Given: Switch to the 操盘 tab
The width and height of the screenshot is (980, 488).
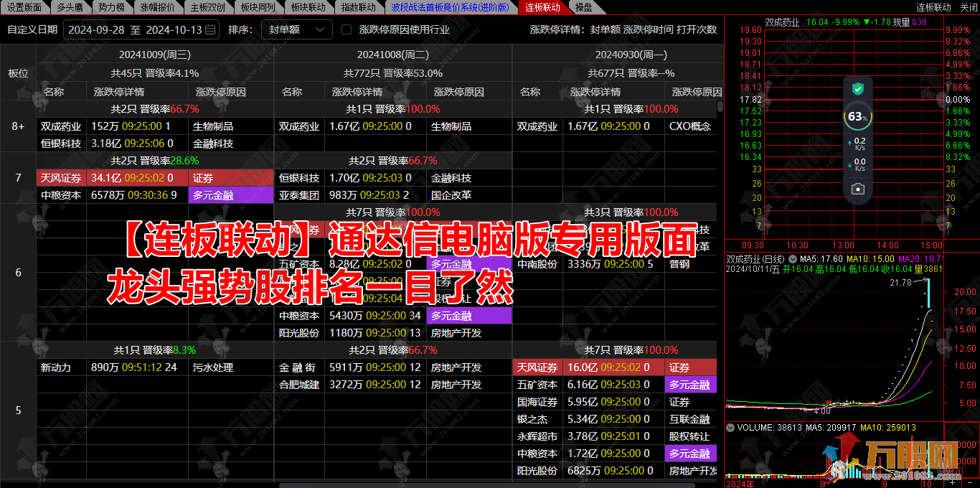Looking at the screenshot, I should point(584,7).
